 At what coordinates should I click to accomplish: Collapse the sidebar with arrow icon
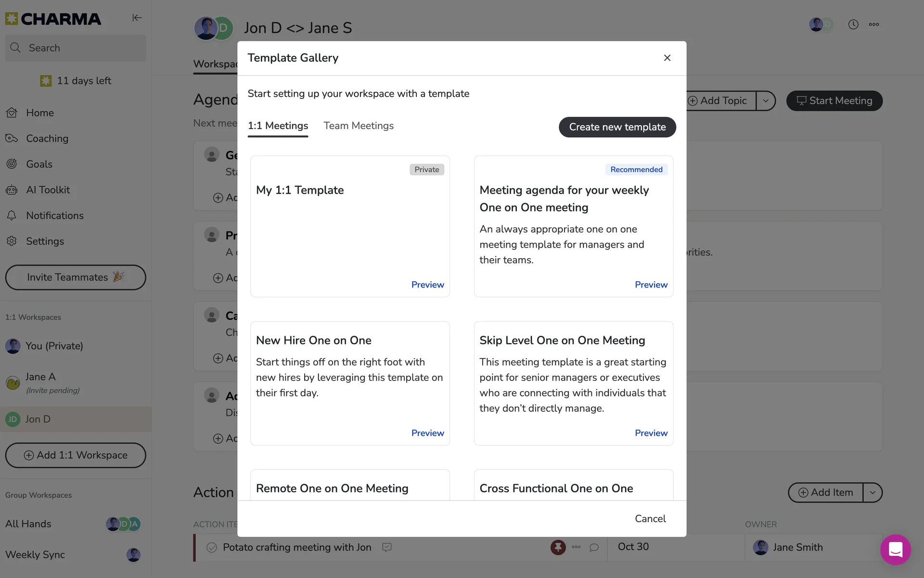[137, 18]
